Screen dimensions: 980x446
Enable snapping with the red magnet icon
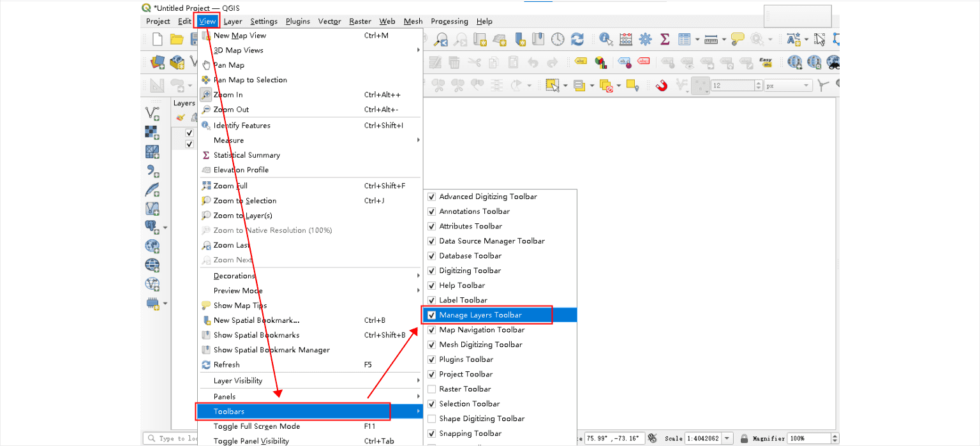(662, 85)
